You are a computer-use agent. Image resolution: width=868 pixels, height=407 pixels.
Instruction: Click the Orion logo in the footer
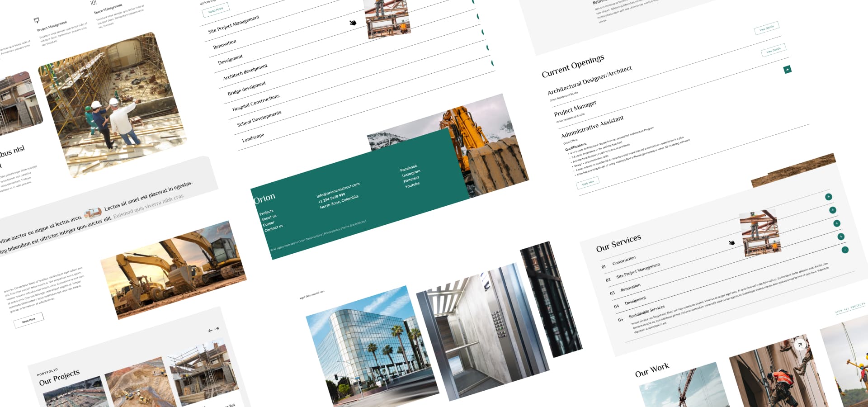[x=264, y=198]
